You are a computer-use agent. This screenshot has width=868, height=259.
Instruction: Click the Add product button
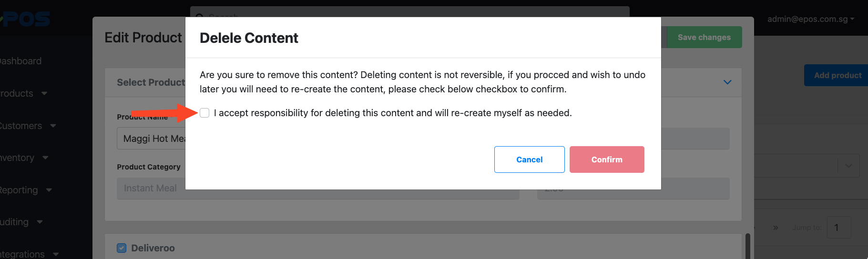pos(837,75)
